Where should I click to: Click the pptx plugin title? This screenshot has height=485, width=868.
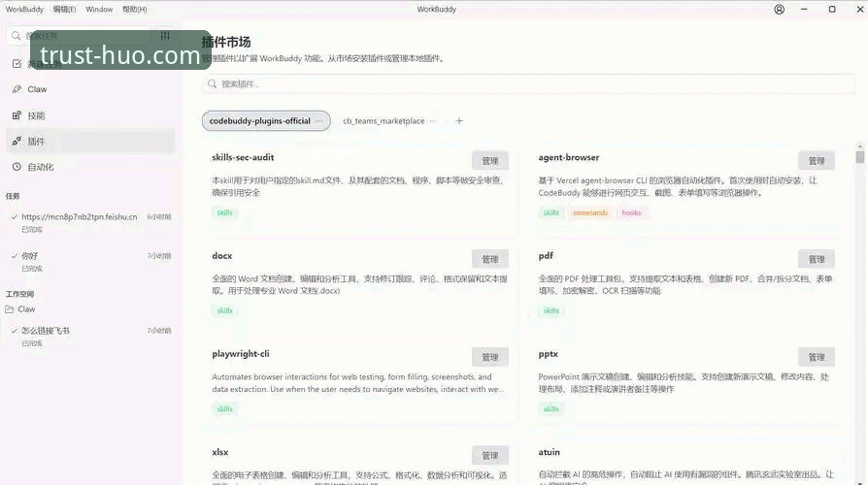click(548, 354)
